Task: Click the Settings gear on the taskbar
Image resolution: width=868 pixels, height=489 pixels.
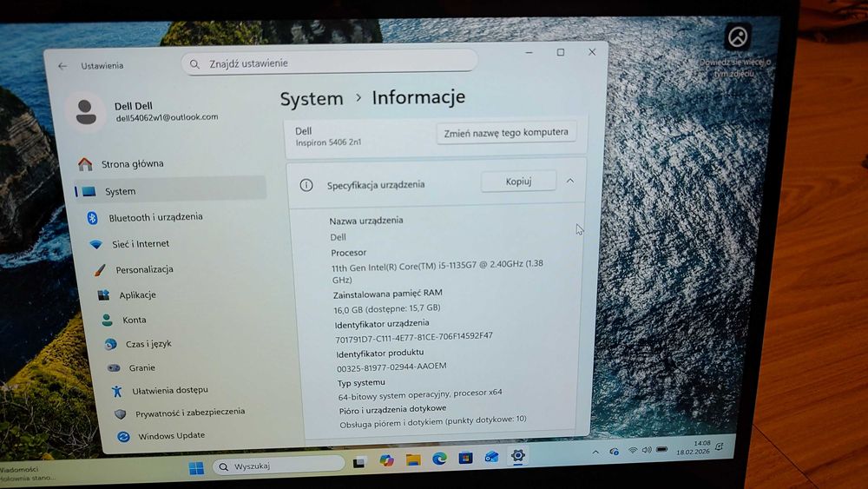Action: pos(517,456)
